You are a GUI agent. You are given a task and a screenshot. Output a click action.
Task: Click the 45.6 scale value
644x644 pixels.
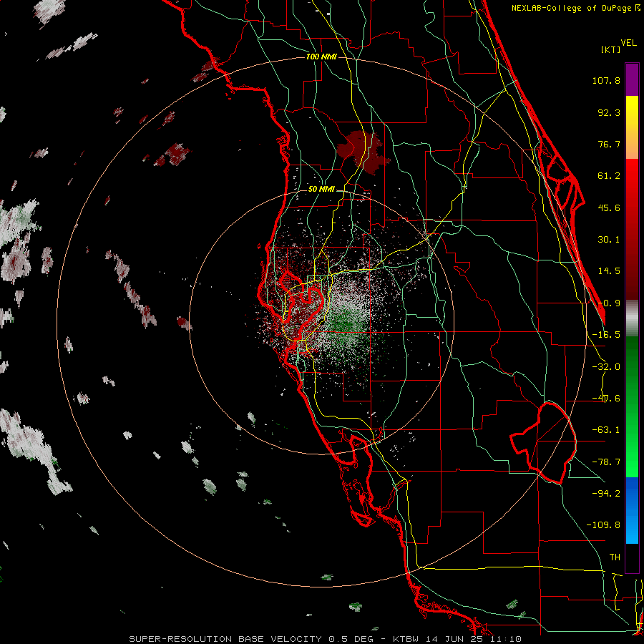[609, 208]
